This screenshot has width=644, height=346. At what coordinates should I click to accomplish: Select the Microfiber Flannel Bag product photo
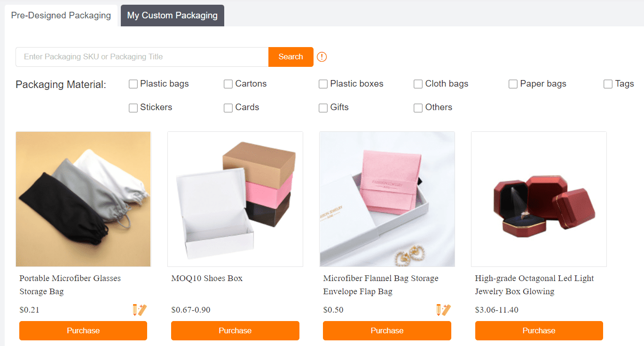[387, 199]
